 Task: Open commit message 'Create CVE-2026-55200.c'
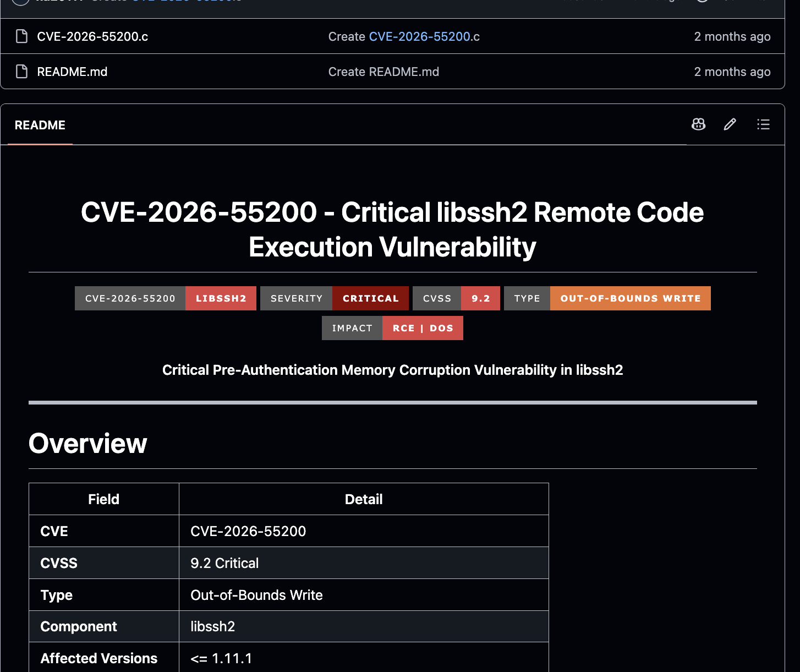[404, 36]
